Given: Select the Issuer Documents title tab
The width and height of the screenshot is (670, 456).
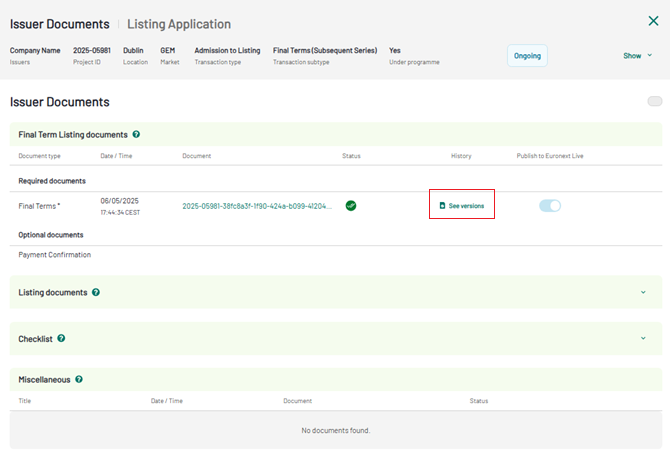Looking at the screenshot, I should [x=60, y=24].
